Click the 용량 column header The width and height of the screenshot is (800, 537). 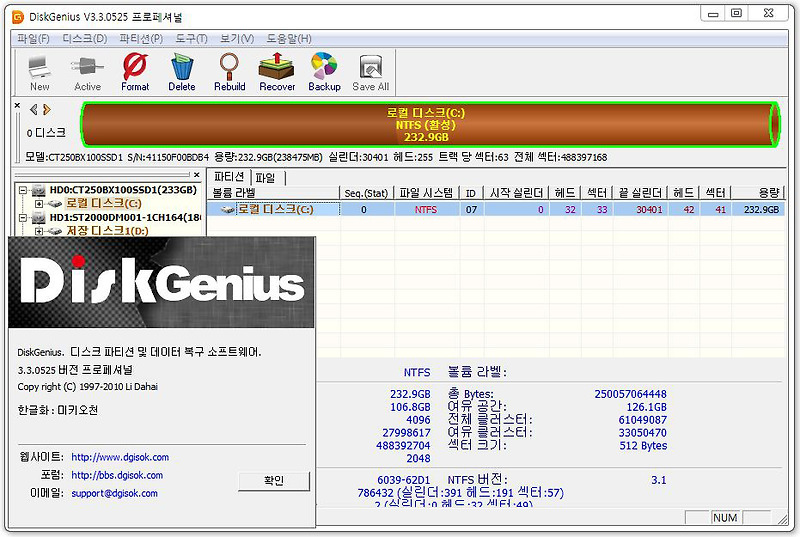758,193
